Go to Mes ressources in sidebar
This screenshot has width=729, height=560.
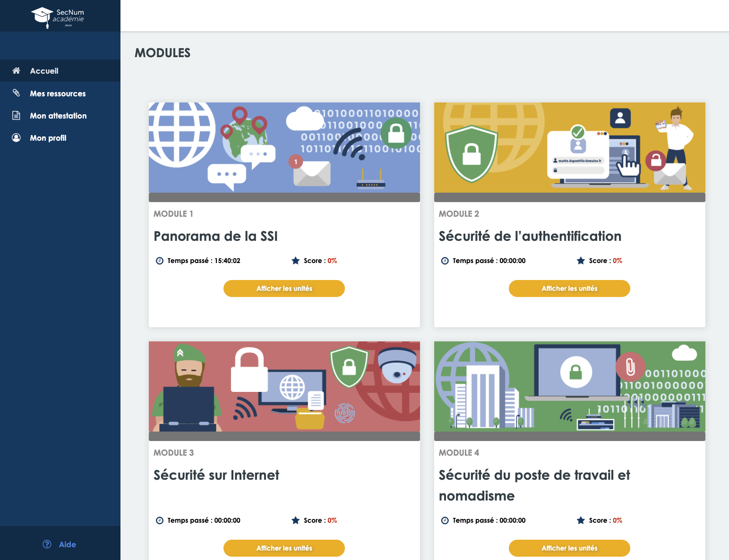pos(58,93)
